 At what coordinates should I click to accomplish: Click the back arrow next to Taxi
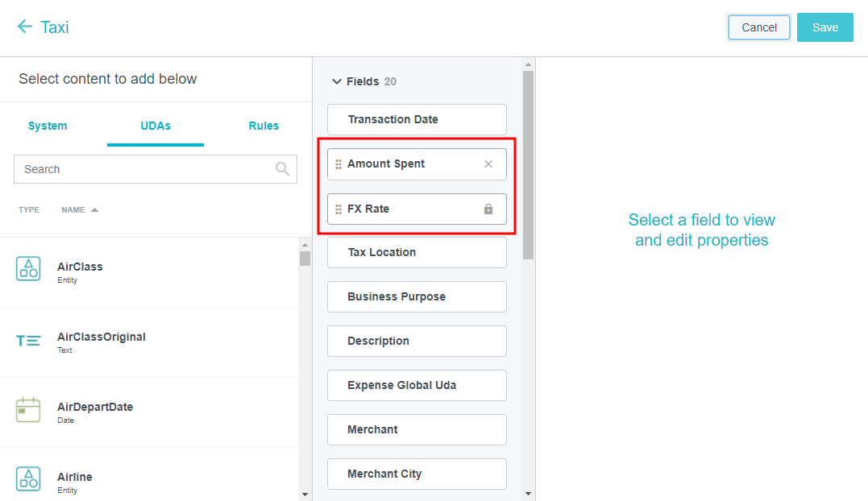click(25, 27)
